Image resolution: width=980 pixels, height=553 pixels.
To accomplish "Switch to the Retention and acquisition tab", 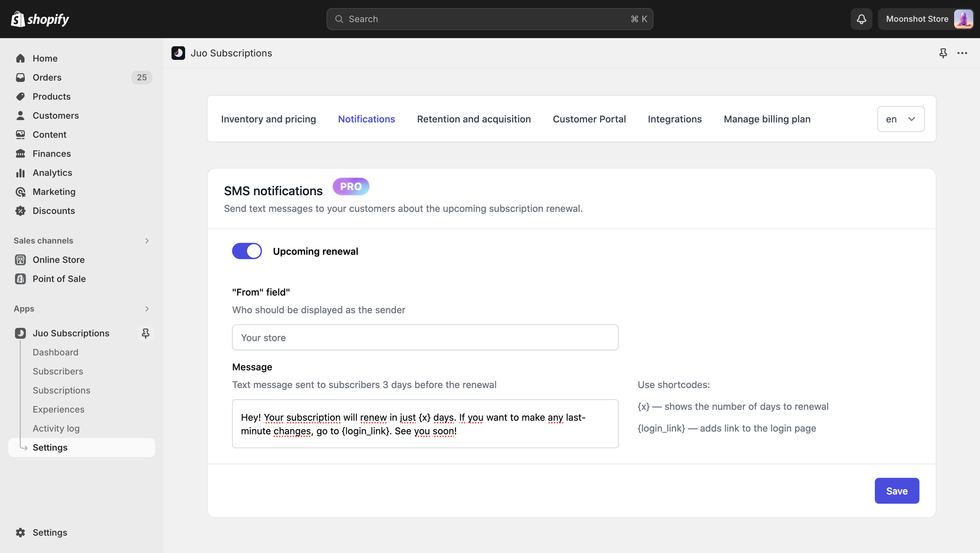I will point(474,118).
